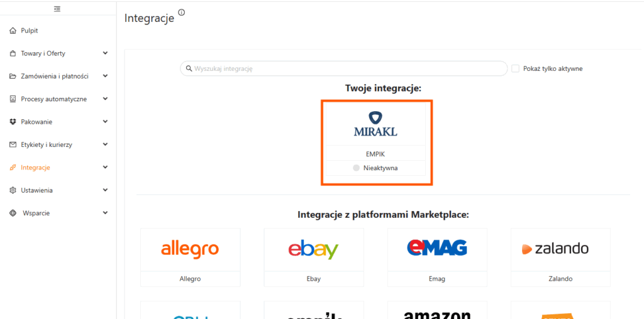Viewport: 644px width, 319px height.
Task: Click the Wsparcie globe icon
Action: pos(13,213)
